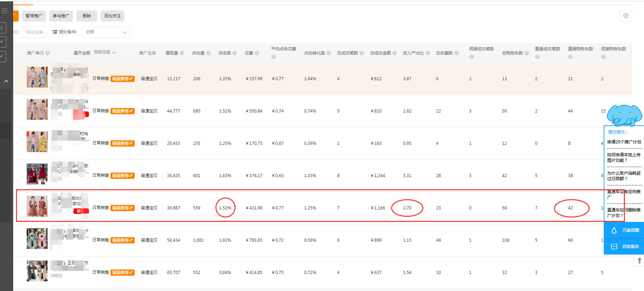Click 申请20个推广计划 suggested question
The image size is (644, 291).
pos(624,142)
